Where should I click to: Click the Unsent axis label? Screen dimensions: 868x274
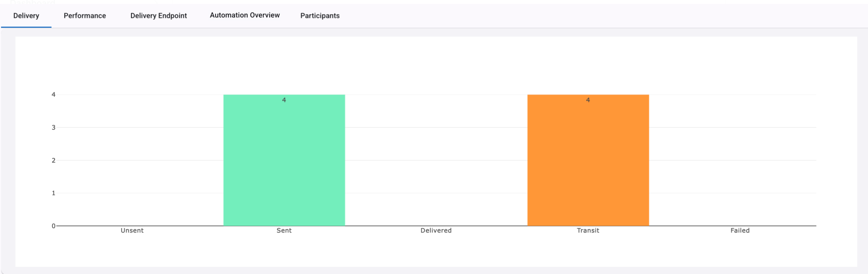click(132, 230)
